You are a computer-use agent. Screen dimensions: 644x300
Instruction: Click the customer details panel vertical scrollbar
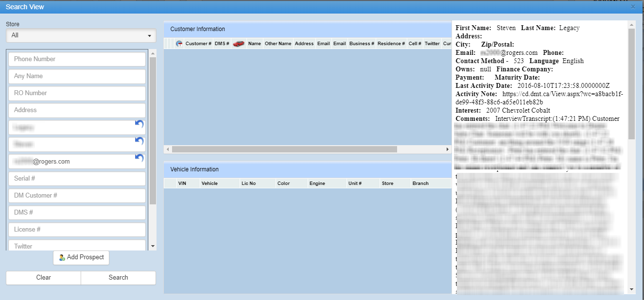click(x=631, y=83)
